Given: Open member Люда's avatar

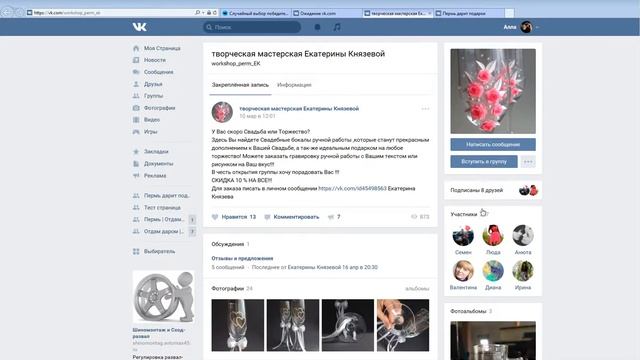Looking at the screenshot, I should [493, 236].
